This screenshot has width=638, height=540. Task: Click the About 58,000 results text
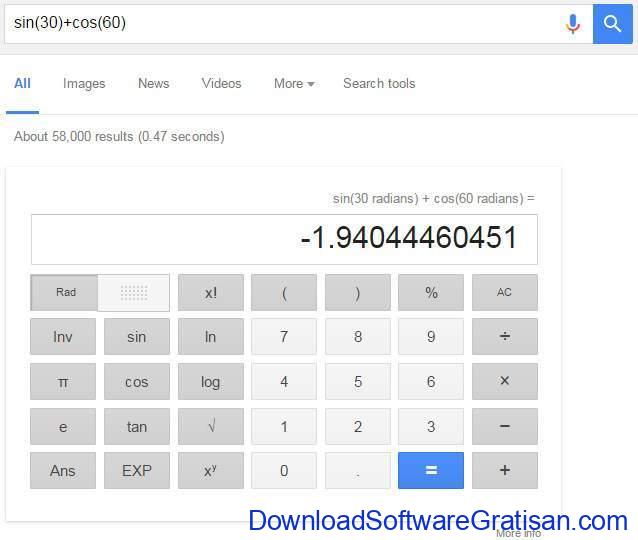pos(119,136)
